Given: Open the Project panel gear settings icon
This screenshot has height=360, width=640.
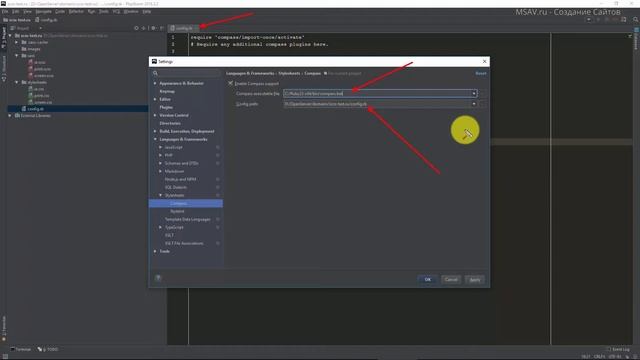Looking at the screenshot, I should (153, 28).
